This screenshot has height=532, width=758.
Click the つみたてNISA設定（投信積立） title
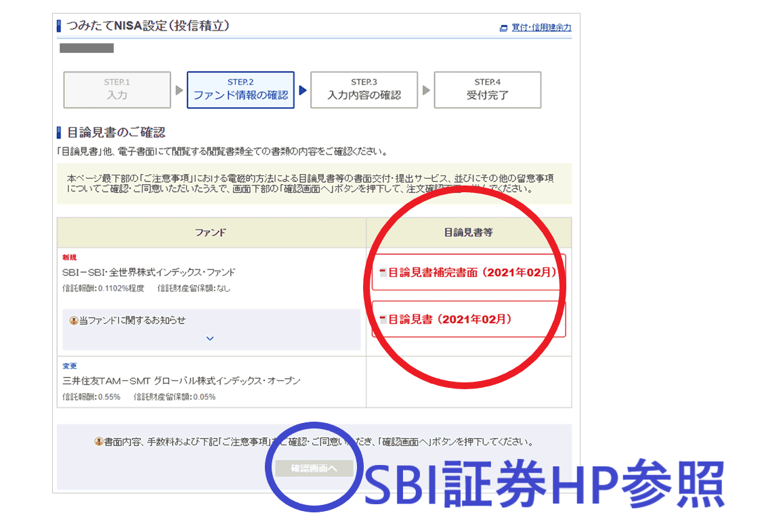tap(148, 26)
